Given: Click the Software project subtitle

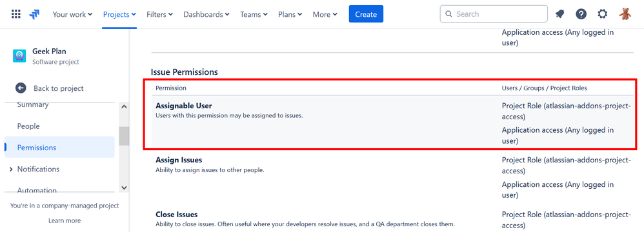Looking at the screenshot, I should click(56, 62).
